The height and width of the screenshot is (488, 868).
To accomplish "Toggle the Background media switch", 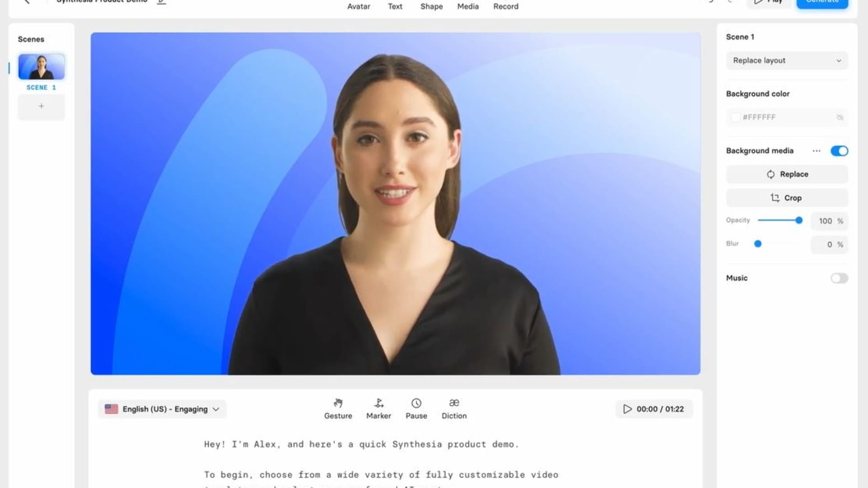I will coord(839,151).
